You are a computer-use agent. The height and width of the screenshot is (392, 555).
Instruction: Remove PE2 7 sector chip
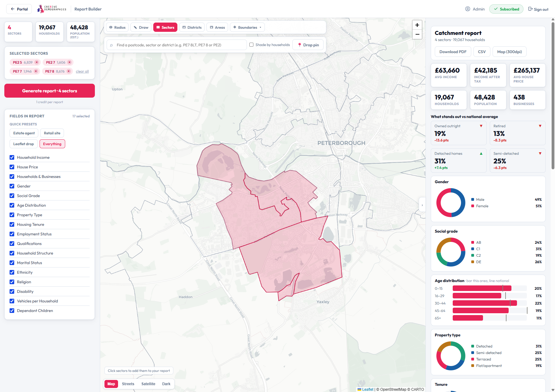point(70,62)
